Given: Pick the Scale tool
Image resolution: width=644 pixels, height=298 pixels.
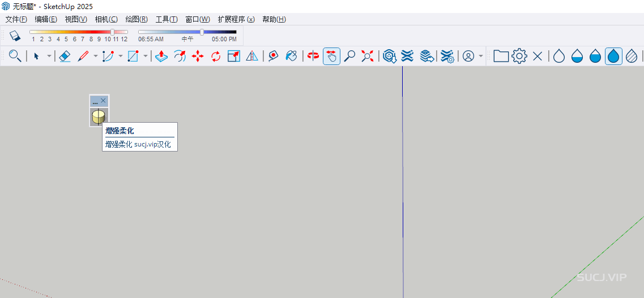Looking at the screenshot, I should point(234,56).
